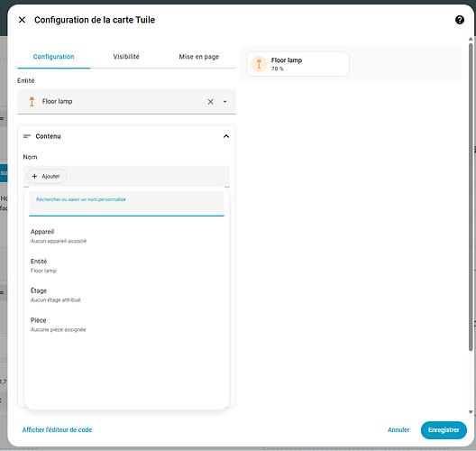Image resolution: width=476 pixels, height=451 pixels.
Task: Open the Entité dropdown arrow
Action: coord(225,102)
